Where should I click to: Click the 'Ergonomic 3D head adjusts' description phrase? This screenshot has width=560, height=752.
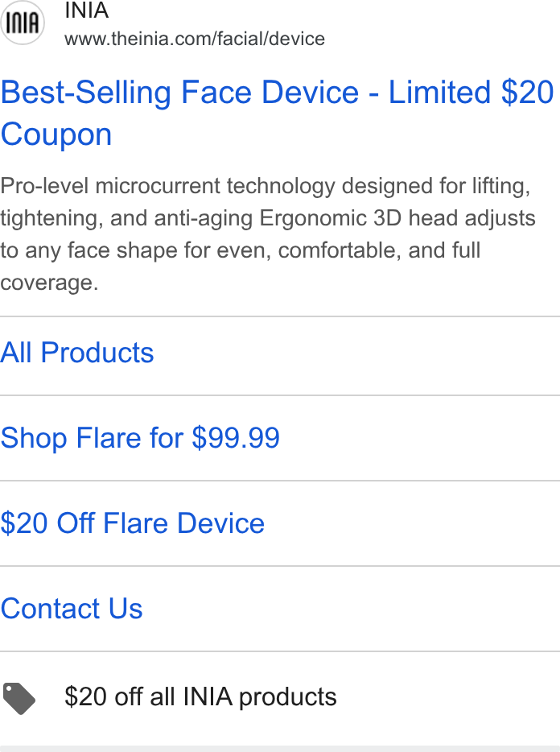(397, 217)
